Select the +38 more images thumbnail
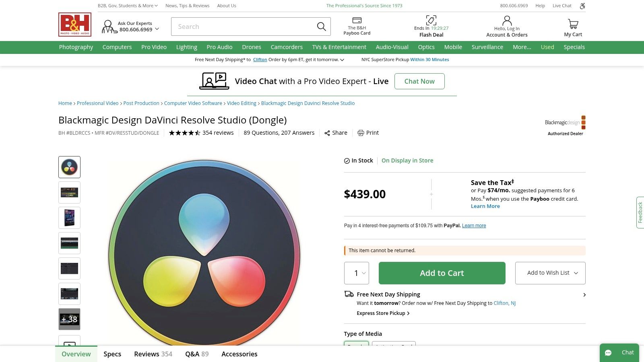The height and width of the screenshot is (362, 644). tap(69, 319)
